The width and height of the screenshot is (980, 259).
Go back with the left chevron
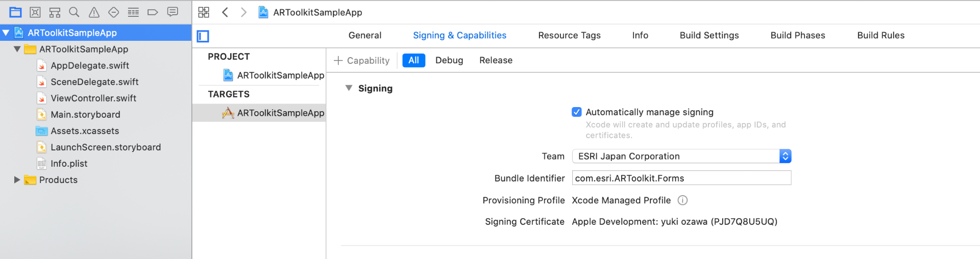(225, 12)
